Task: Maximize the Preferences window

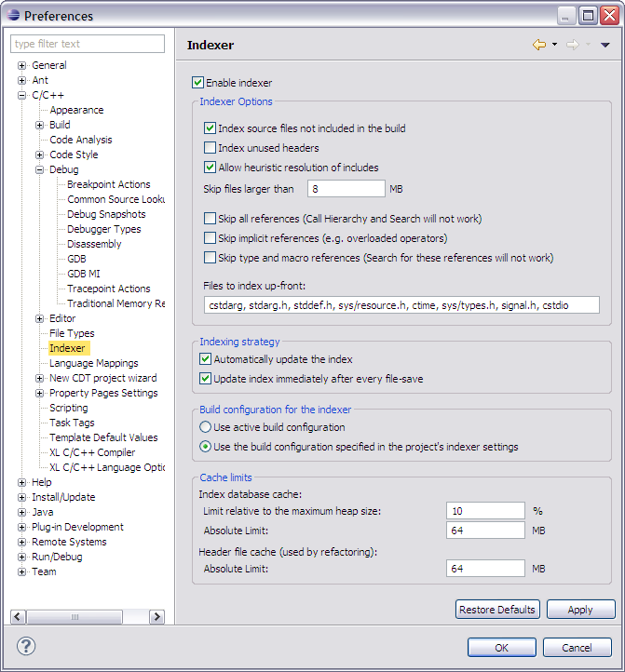Action: click(x=588, y=16)
